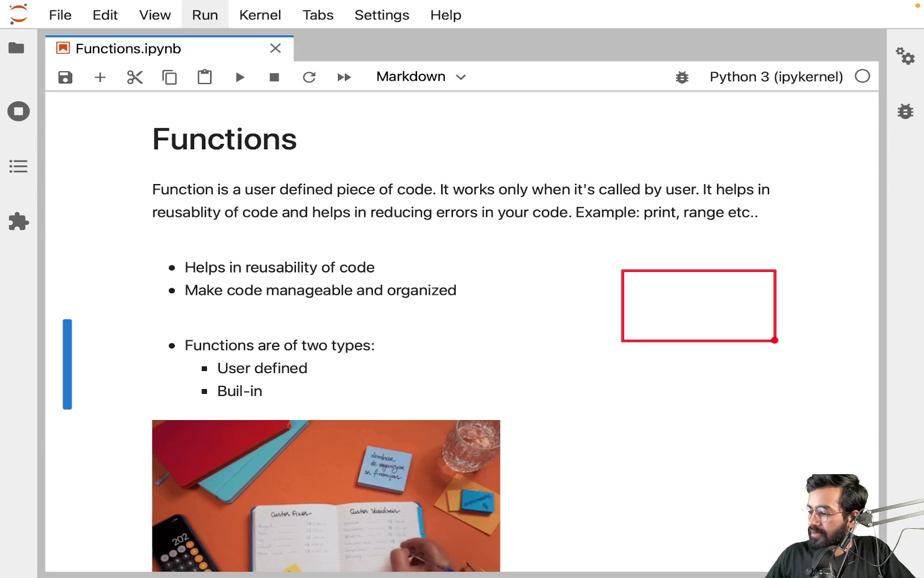Paste cell from clipboard

pyautogui.click(x=205, y=77)
